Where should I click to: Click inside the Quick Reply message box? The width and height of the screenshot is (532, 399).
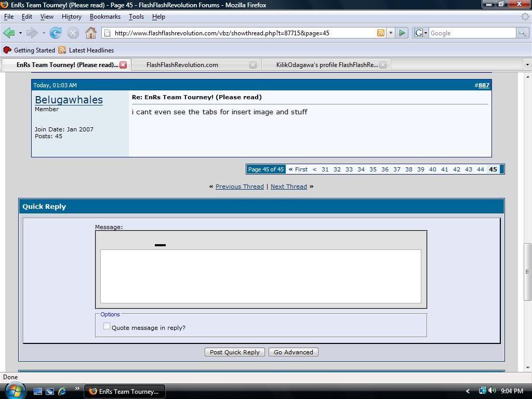click(260, 276)
